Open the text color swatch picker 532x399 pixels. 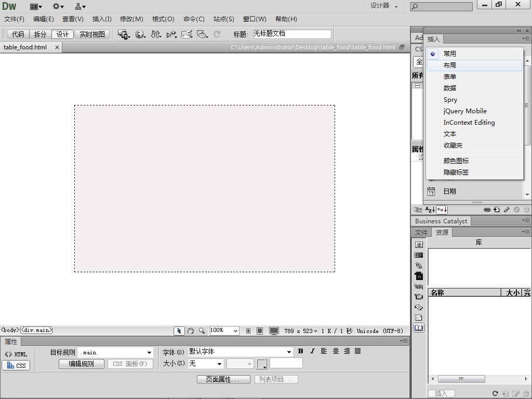click(262, 364)
